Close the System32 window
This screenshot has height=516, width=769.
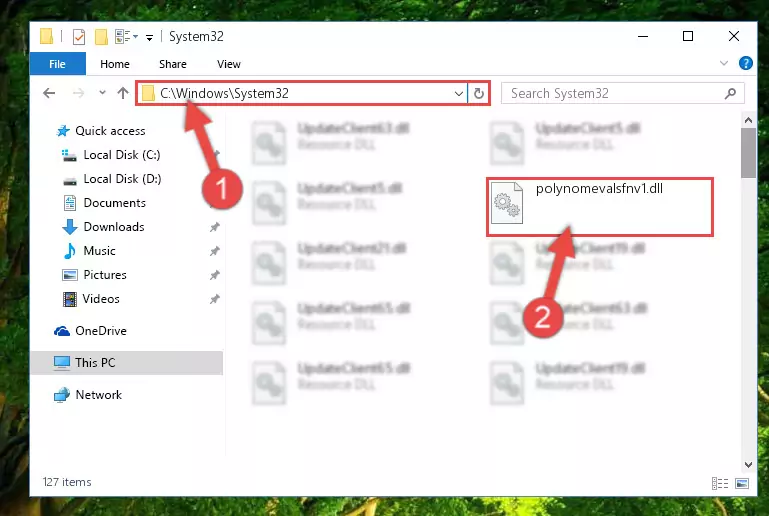(x=734, y=36)
